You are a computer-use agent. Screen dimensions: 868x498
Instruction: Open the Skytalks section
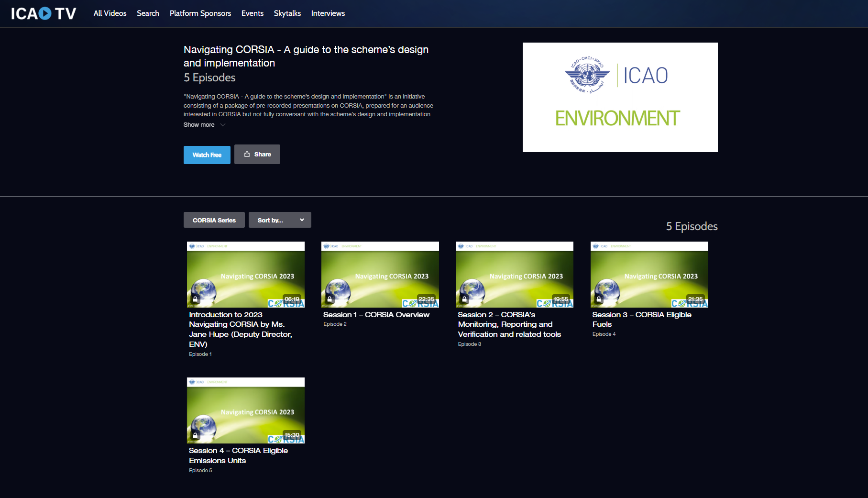click(x=287, y=13)
